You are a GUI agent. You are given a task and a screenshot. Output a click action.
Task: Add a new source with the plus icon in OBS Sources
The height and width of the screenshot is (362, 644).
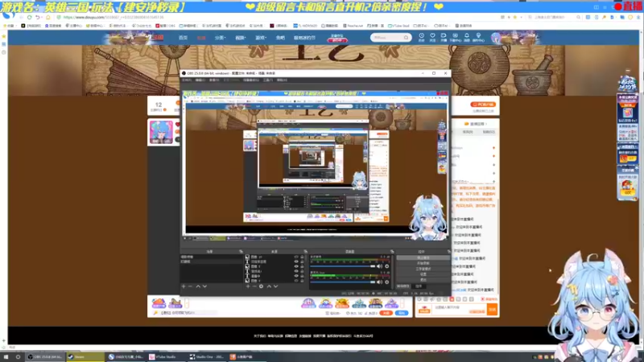click(x=248, y=286)
